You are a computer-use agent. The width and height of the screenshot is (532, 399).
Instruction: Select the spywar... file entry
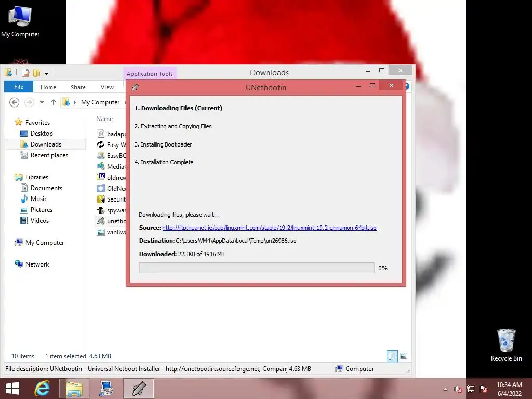pos(111,210)
